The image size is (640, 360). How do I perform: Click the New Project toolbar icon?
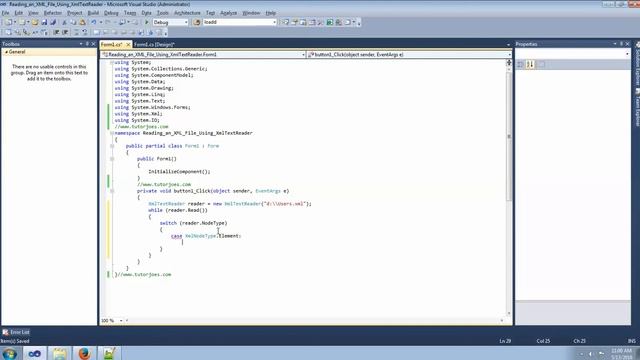point(8,22)
